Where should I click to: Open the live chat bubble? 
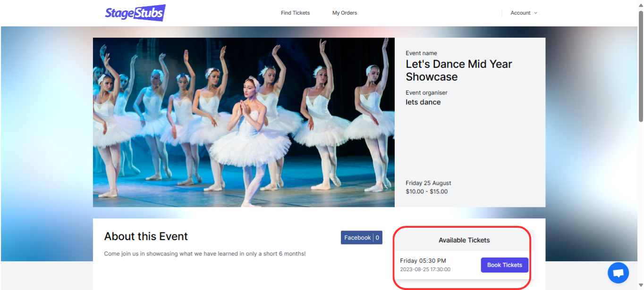(x=618, y=273)
